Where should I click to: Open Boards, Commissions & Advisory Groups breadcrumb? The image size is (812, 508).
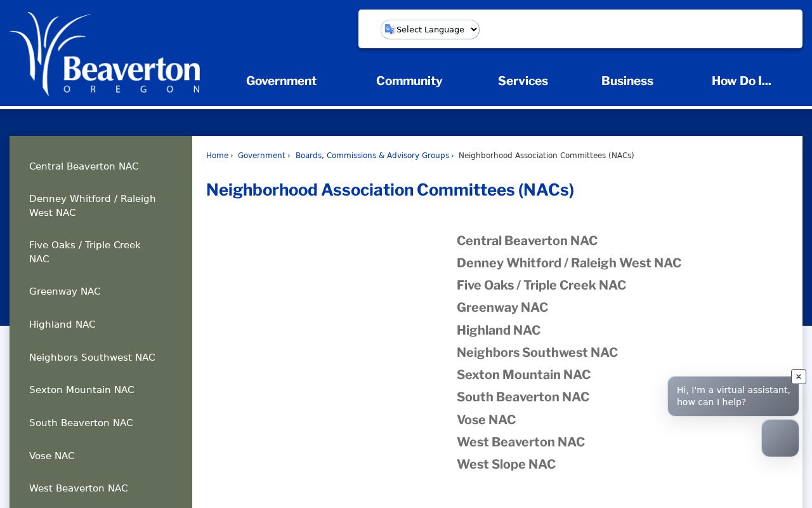[x=372, y=156]
